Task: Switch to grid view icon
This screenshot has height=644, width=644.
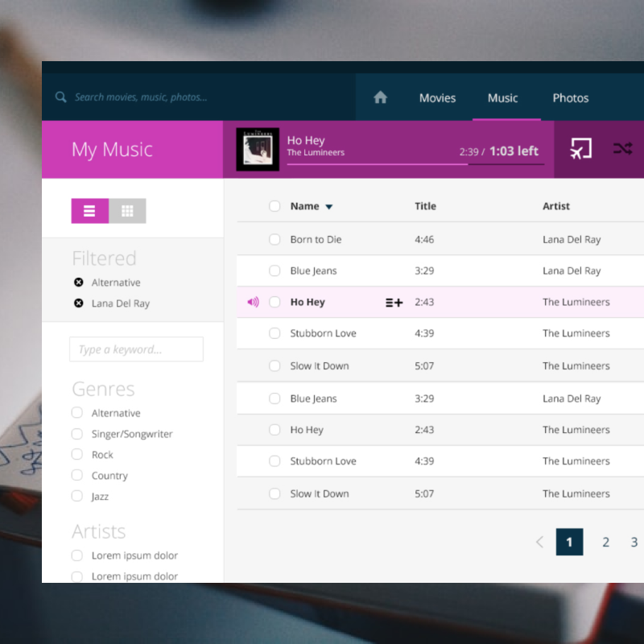Action: point(127,211)
